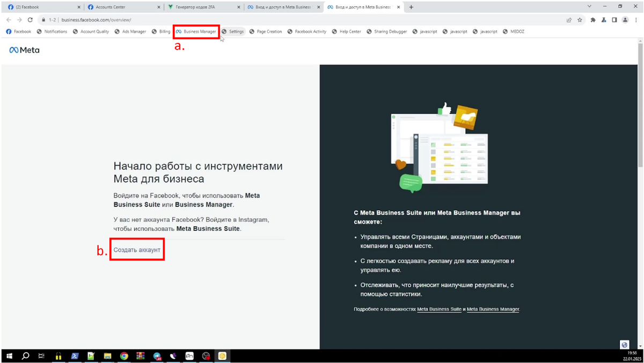Click the illustration of business dashboard
The width and height of the screenshot is (644, 363).
[440, 147]
